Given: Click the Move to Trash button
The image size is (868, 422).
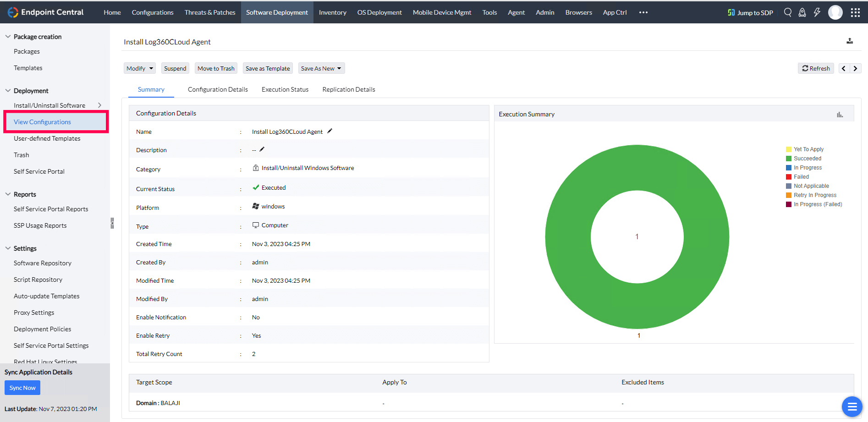Looking at the screenshot, I should (x=216, y=68).
